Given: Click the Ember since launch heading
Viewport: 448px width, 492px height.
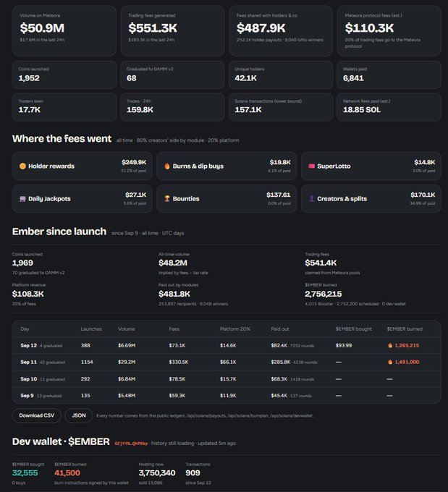Looking at the screenshot, I should click(59, 232).
